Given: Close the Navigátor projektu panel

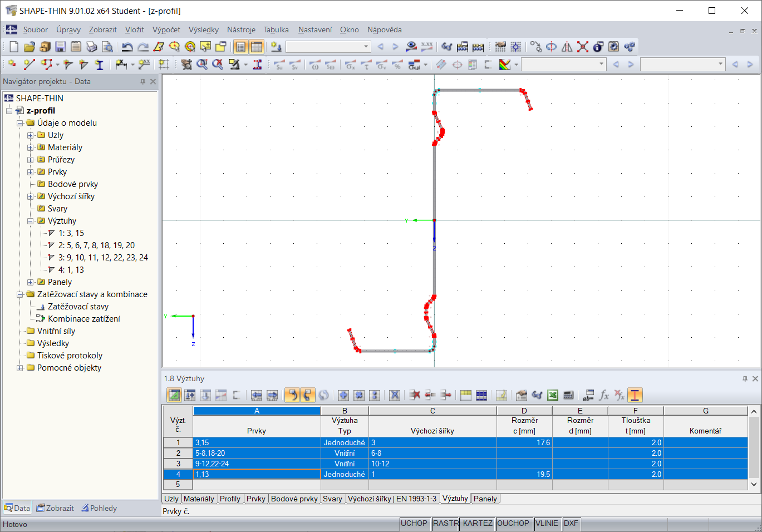Looking at the screenshot, I should pyautogui.click(x=153, y=81).
